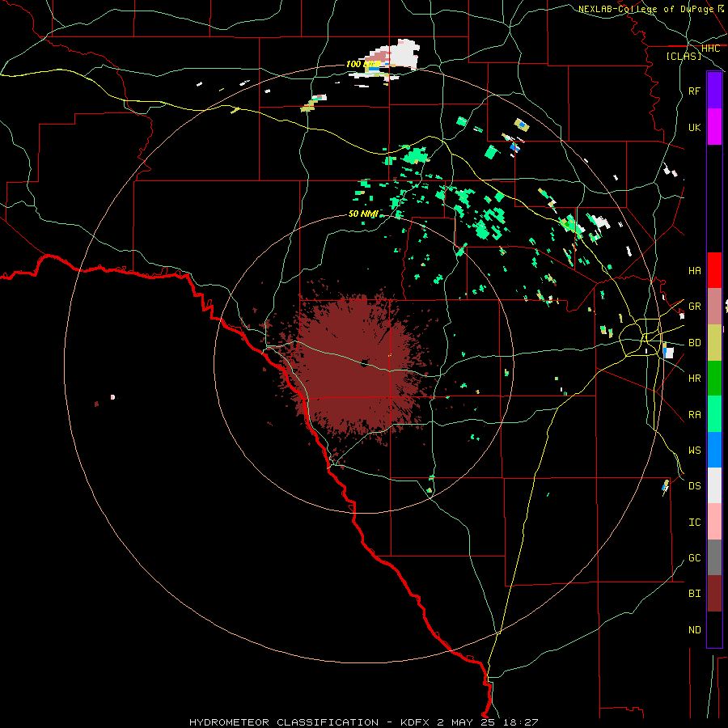Click the 100 NMI range ring label

click(363, 64)
